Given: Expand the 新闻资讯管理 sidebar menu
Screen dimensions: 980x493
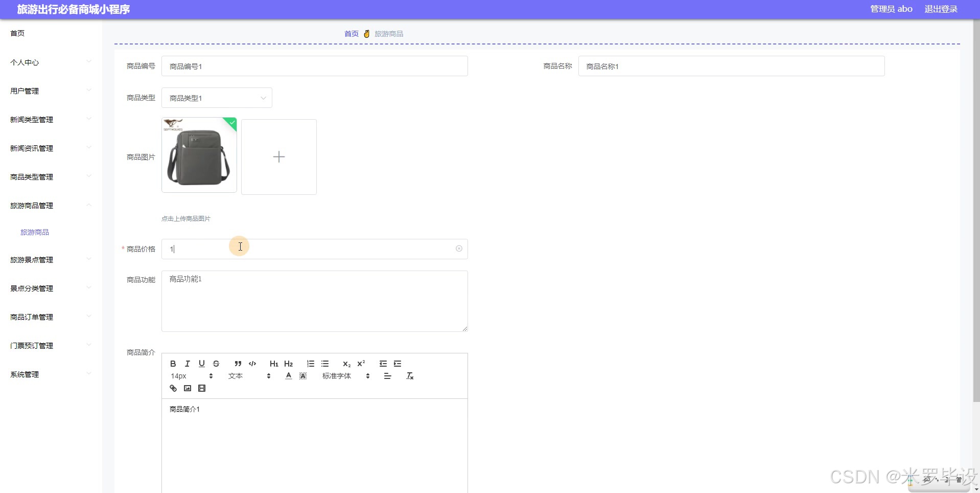Looking at the screenshot, I should [x=51, y=148].
